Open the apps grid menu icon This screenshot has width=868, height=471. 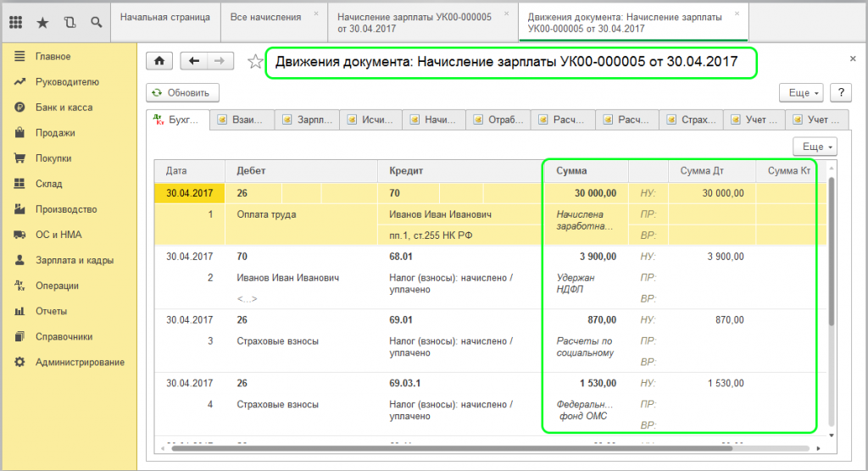pyautogui.click(x=15, y=22)
